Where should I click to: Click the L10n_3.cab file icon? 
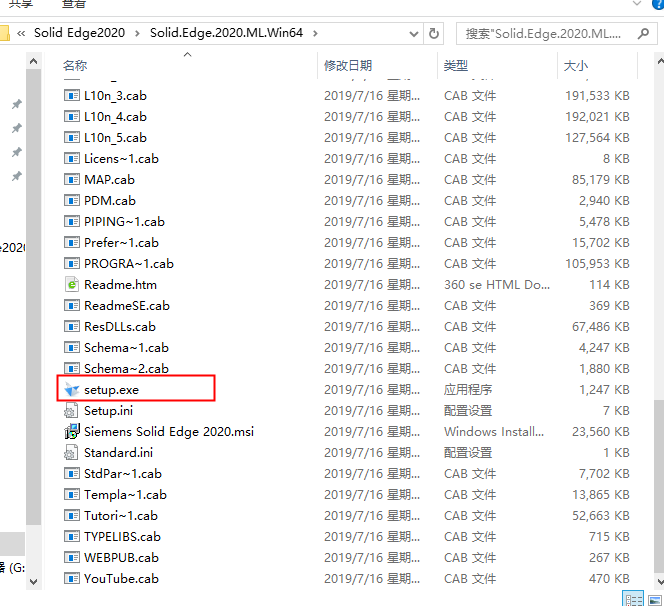point(72,96)
